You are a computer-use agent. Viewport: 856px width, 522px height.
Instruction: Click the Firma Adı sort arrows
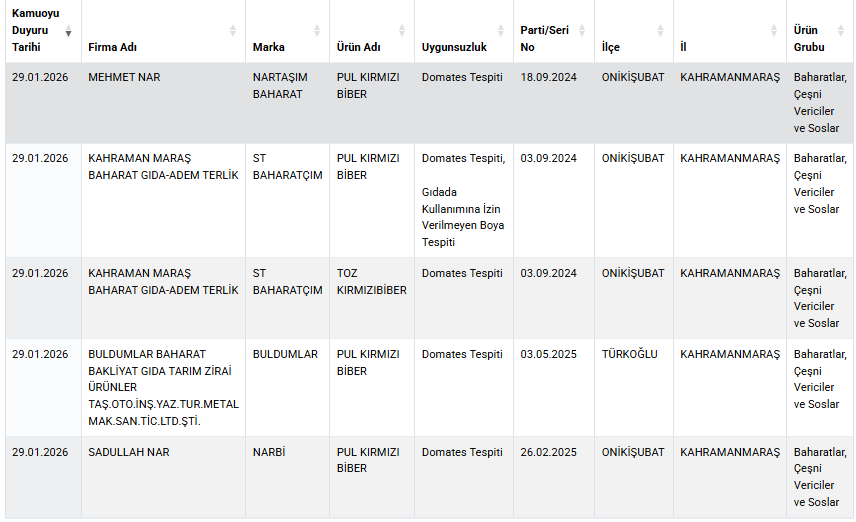[233, 31]
